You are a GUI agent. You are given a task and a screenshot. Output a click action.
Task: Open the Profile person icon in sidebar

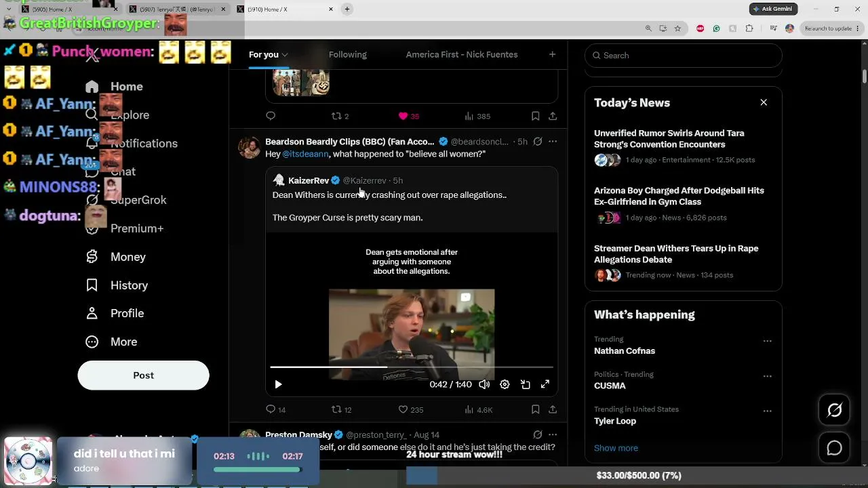[x=92, y=313]
